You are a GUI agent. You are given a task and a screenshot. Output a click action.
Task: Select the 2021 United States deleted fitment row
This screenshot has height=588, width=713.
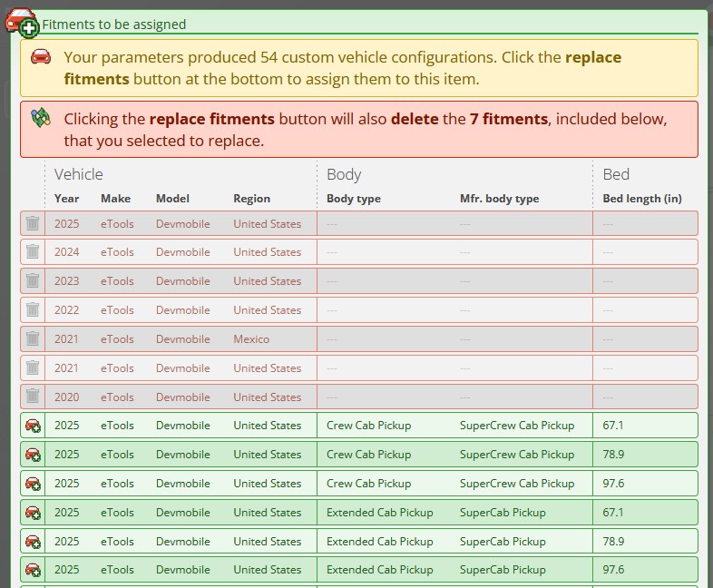point(363,368)
